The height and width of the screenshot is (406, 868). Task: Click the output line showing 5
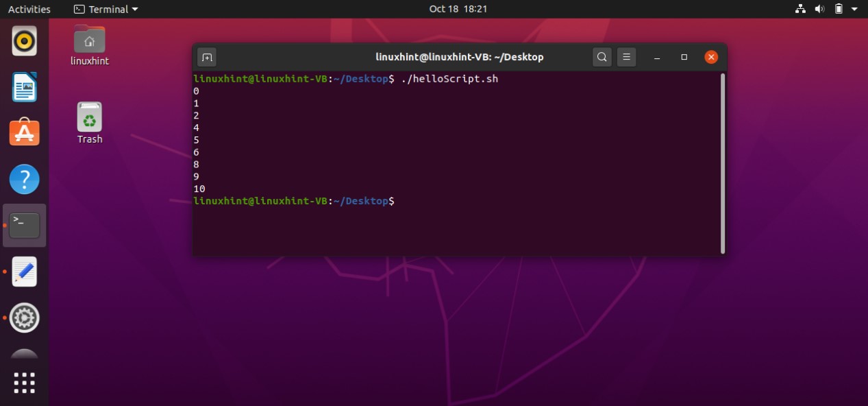pos(197,140)
